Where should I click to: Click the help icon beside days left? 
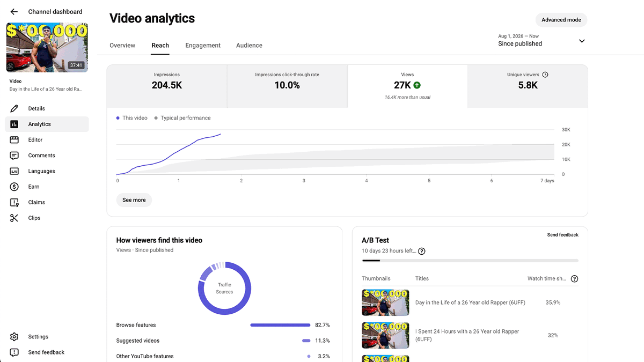[422, 251]
